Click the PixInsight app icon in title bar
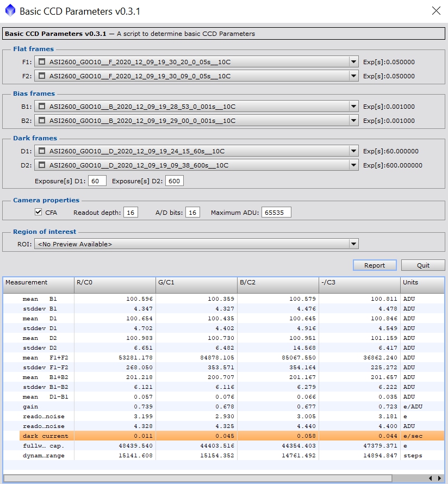This screenshot has width=448, height=484. coord(10,11)
